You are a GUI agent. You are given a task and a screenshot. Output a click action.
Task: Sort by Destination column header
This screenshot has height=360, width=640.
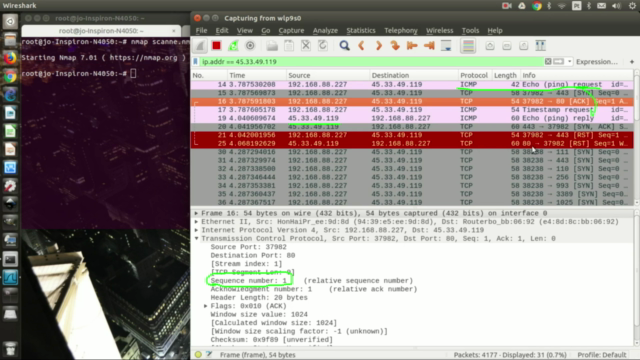click(x=414, y=75)
